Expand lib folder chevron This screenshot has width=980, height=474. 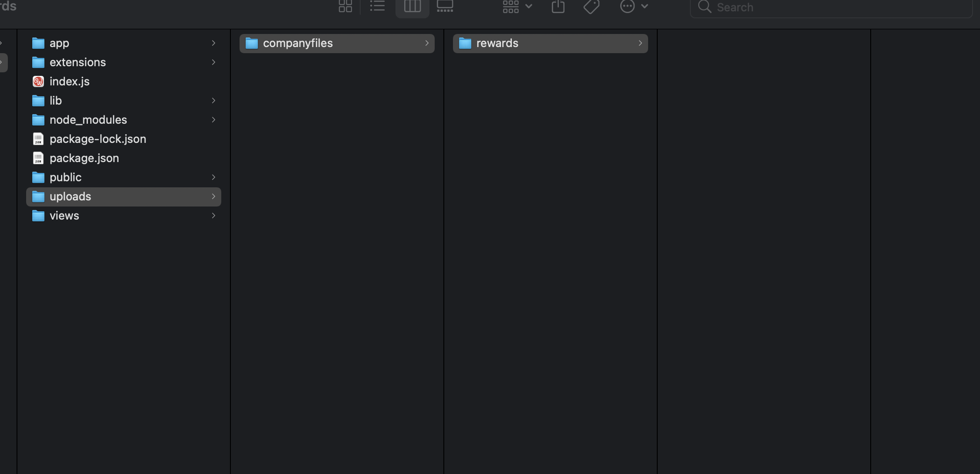point(213,101)
